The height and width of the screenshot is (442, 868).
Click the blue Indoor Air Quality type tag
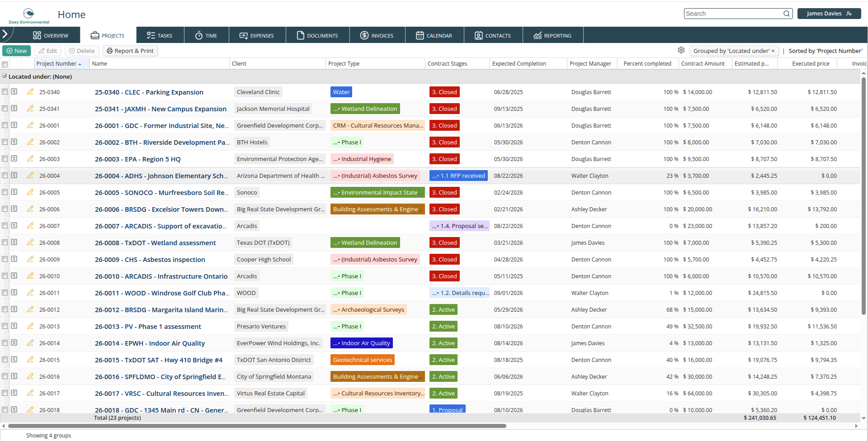(x=362, y=343)
